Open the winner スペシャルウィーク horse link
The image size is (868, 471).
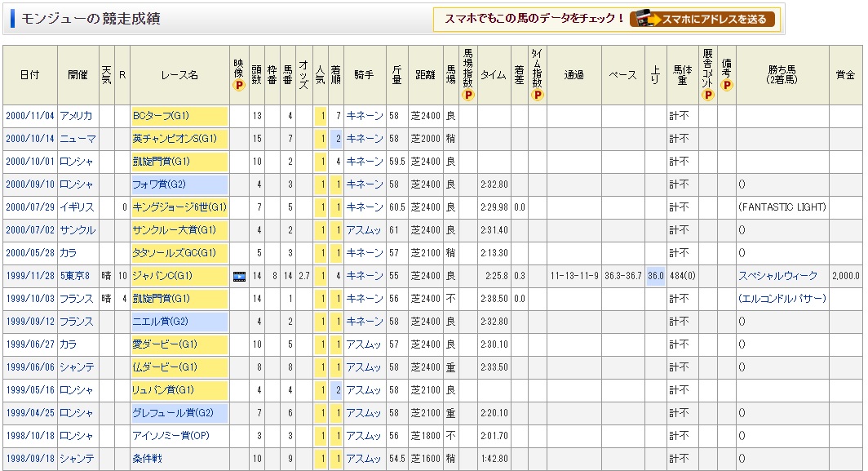pyautogui.click(x=780, y=276)
